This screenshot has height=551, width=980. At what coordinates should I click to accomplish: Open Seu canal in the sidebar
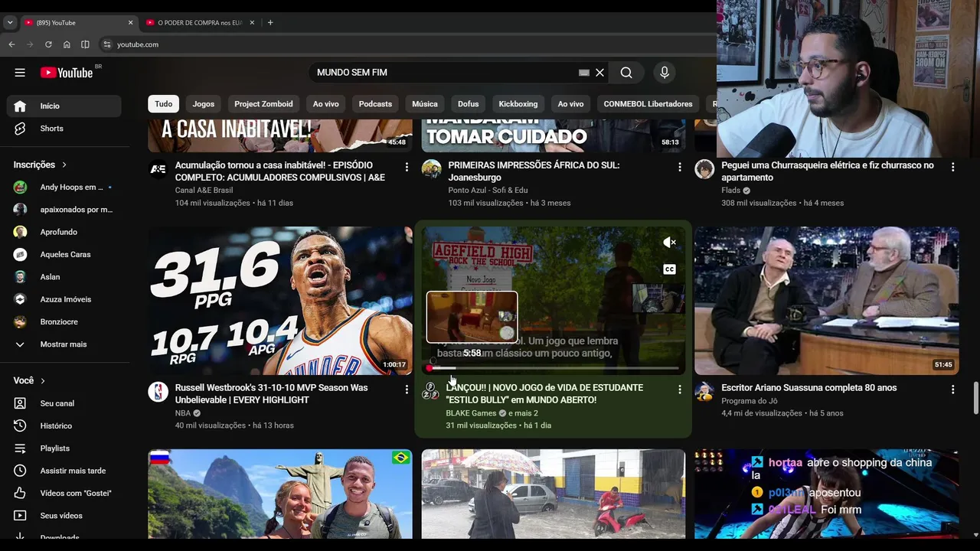(64, 403)
